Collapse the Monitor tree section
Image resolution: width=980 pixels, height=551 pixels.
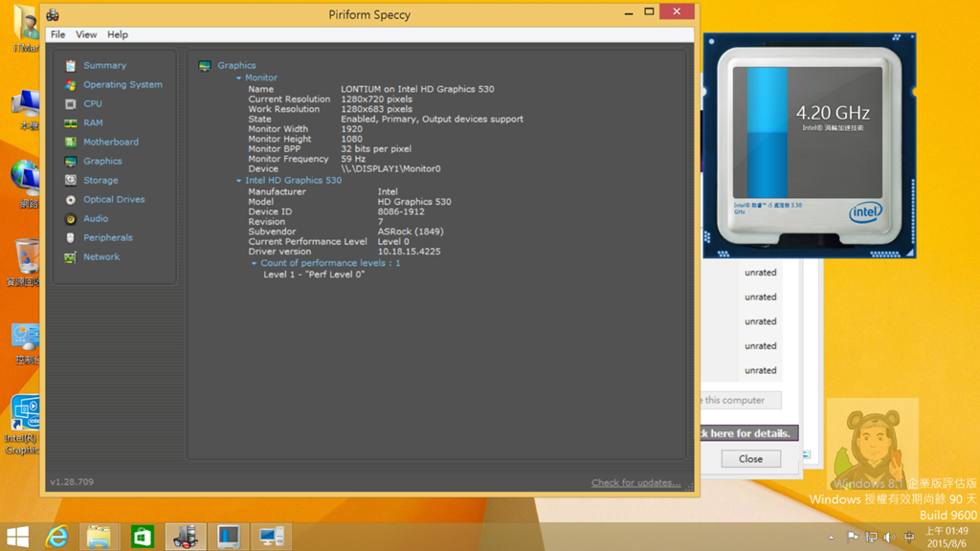click(x=239, y=78)
